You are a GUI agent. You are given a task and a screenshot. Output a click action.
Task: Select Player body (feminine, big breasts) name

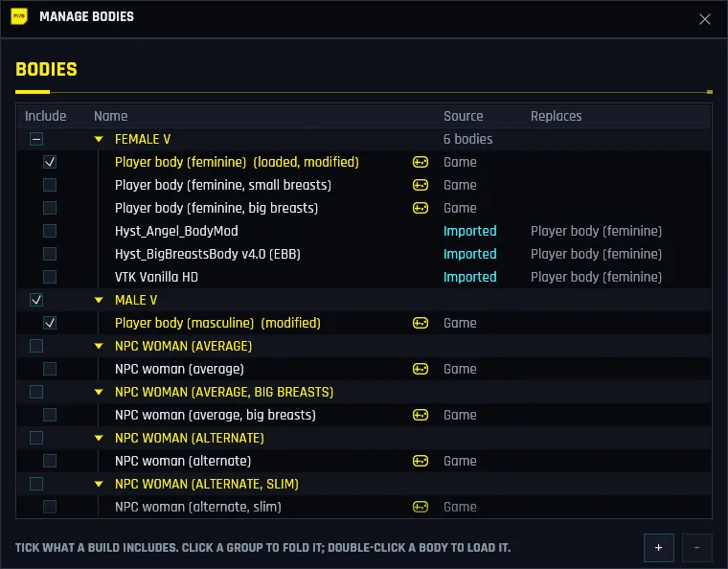(216, 208)
